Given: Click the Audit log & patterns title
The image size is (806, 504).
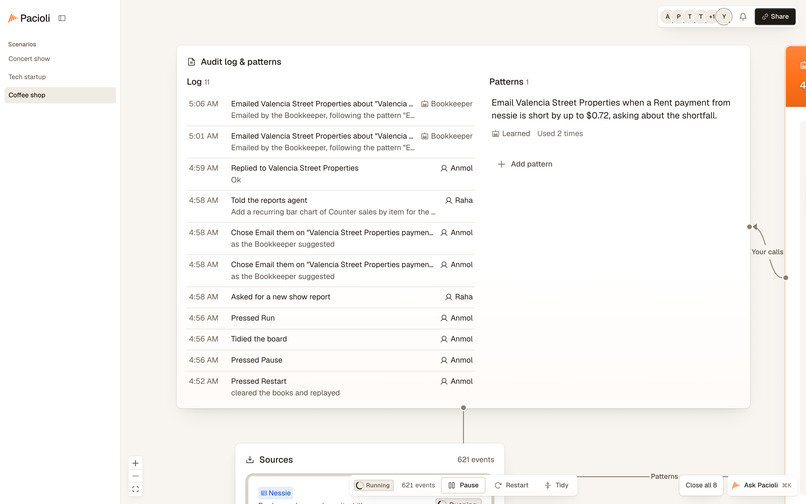Looking at the screenshot, I should point(241,62).
